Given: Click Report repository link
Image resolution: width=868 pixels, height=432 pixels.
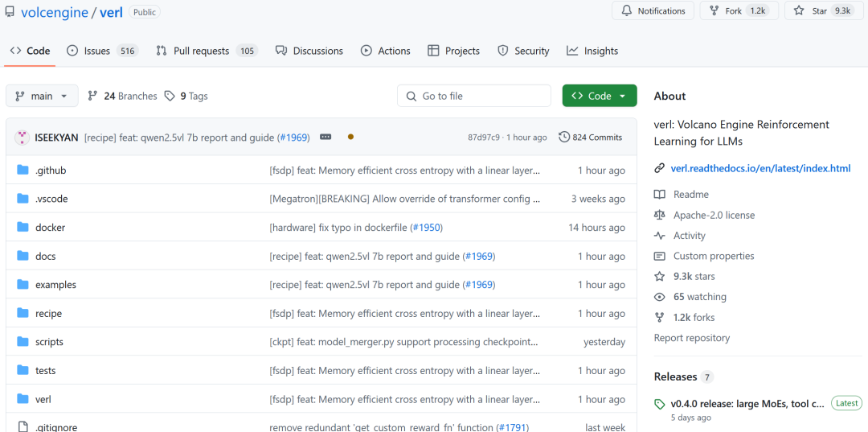Looking at the screenshot, I should coord(692,338).
